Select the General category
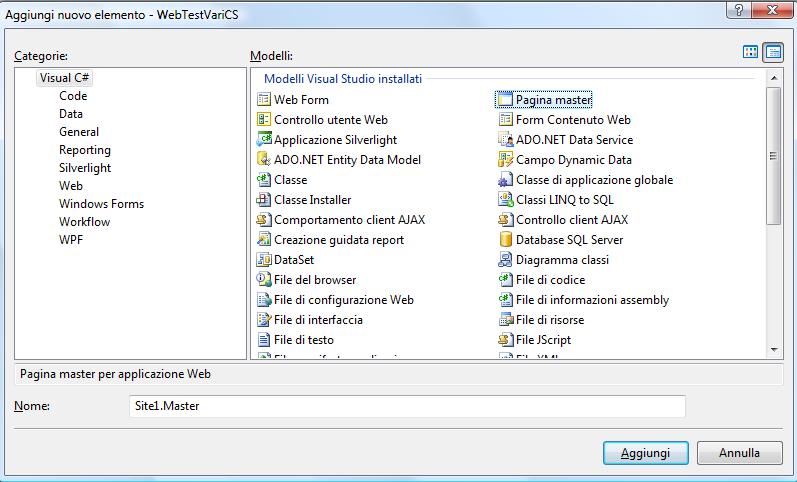The image size is (797, 482). (79, 132)
